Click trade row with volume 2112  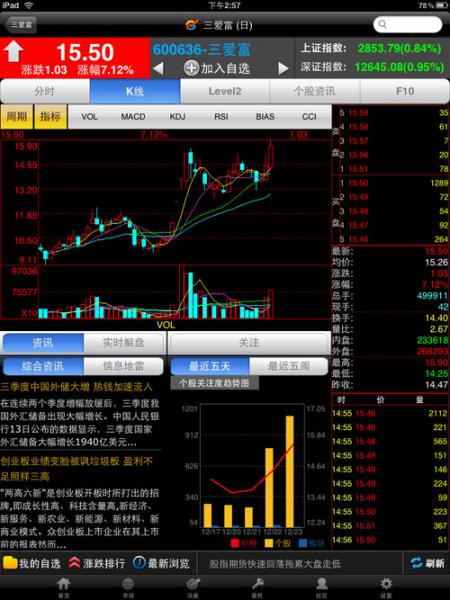click(390, 413)
